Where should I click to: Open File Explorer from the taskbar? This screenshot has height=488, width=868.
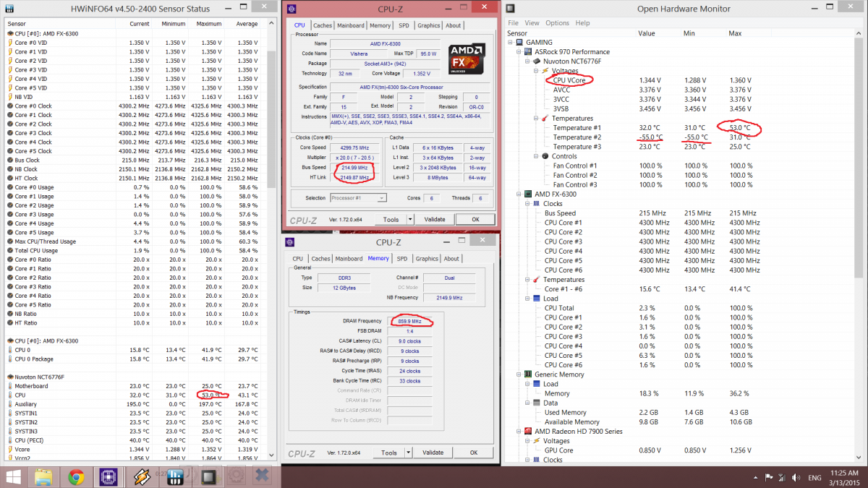[x=43, y=476]
